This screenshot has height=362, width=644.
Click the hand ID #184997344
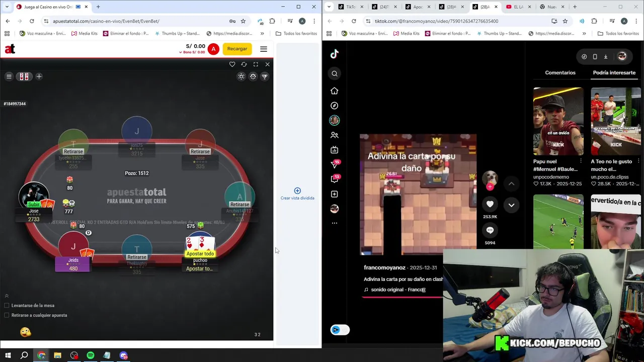coord(15,104)
